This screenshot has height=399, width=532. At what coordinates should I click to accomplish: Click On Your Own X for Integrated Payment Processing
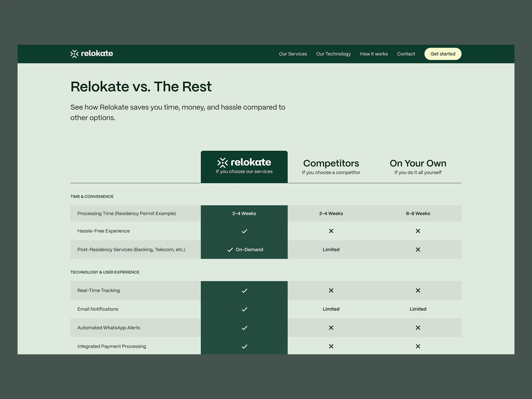pos(418,346)
